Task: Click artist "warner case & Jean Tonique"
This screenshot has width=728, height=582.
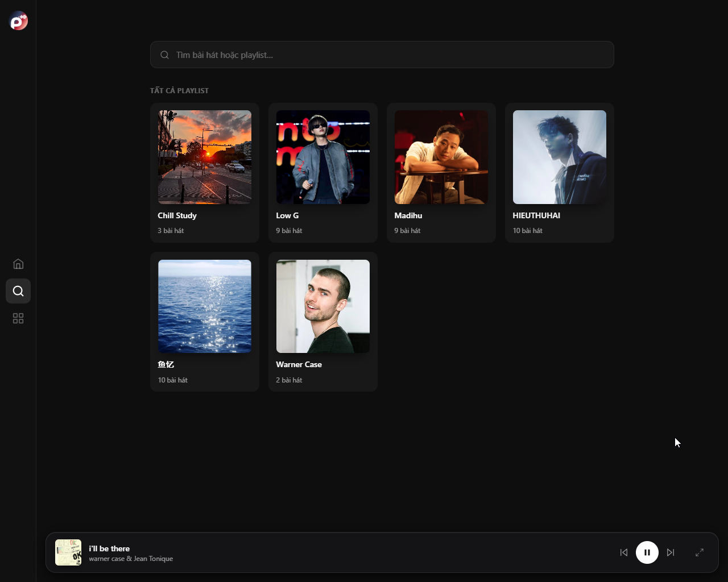Action: coord(131,559)
